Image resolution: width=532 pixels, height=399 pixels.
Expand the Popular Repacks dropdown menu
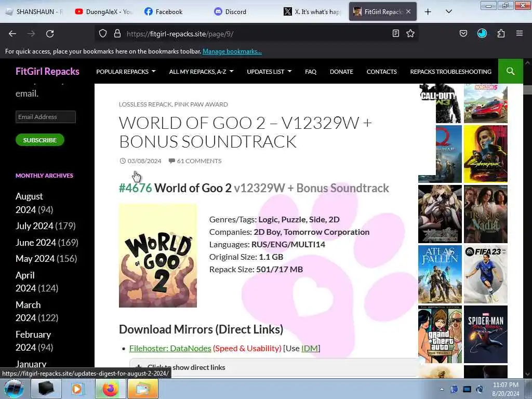click(126, 72)
